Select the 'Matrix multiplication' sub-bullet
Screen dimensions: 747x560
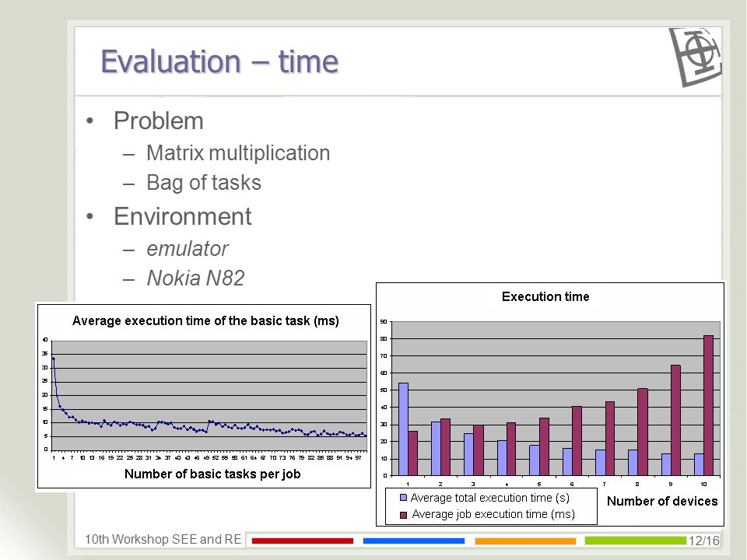point(238,153)
